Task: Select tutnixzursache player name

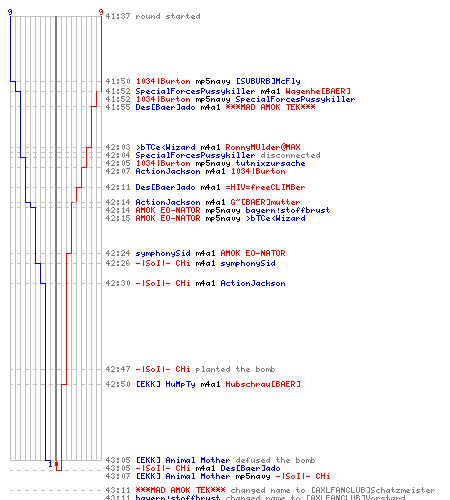Action: (x=270, y=163)
